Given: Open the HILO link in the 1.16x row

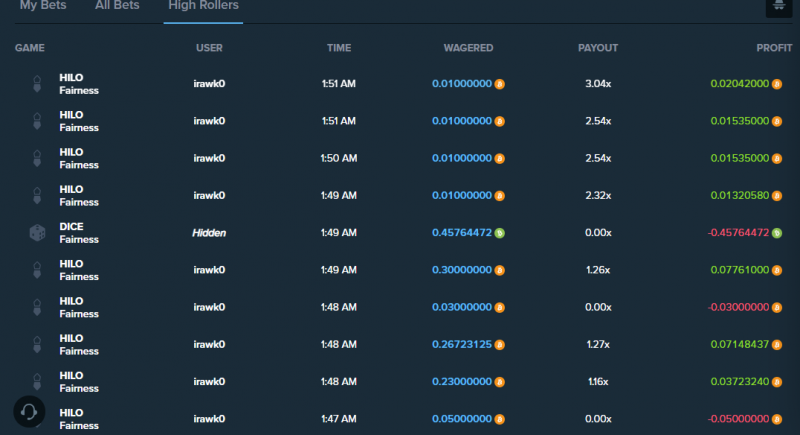Looking at the screenshot, I should (x=71, y=375).
